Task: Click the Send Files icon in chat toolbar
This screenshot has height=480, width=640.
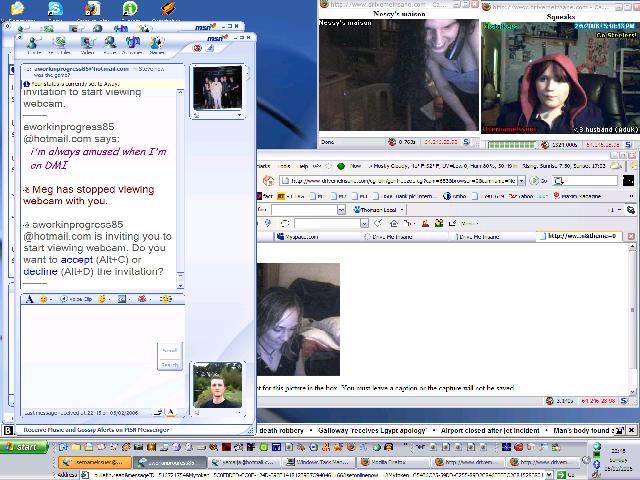Action: 60,44
